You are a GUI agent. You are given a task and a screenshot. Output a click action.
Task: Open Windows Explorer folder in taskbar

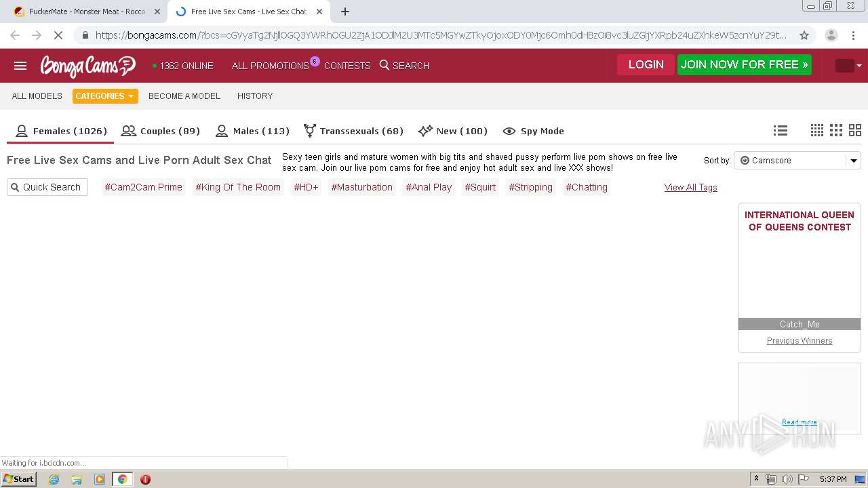(x=77, y=479)
